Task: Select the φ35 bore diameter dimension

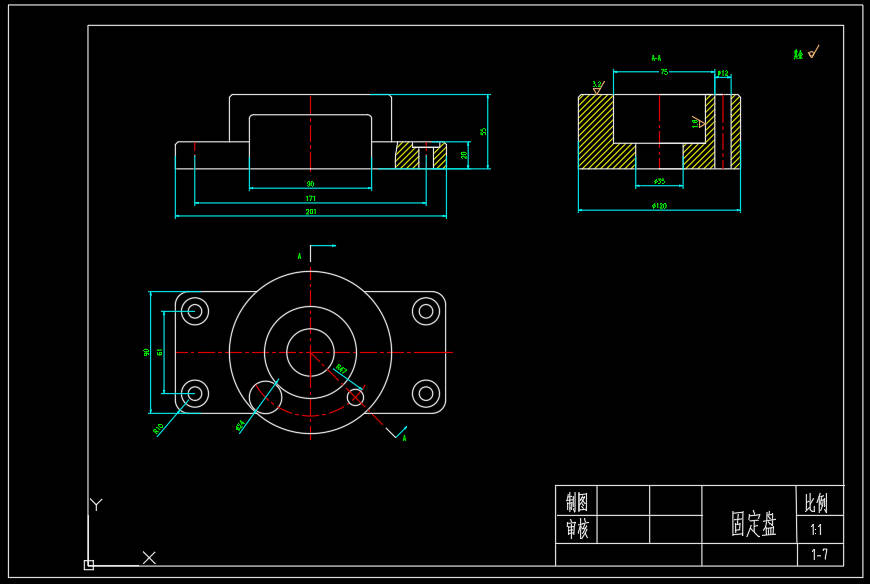Action: (659, 181)
